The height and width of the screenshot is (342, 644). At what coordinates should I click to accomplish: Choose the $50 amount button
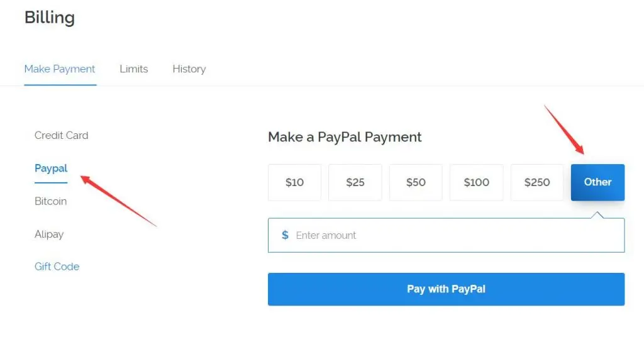click(416, 182)
